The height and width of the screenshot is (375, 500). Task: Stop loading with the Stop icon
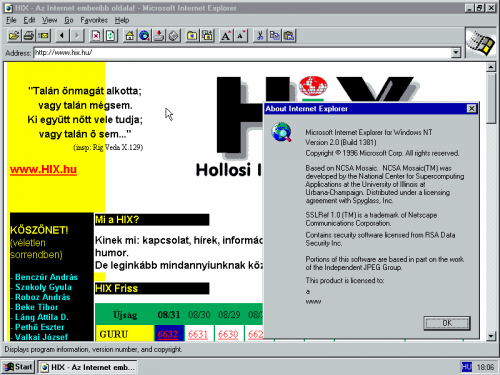click(x=96, y=35)
